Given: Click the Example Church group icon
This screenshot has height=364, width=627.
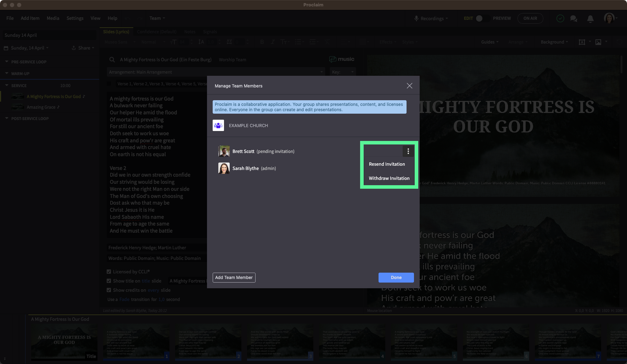Looking at the screenshot, I should [218, 125].
